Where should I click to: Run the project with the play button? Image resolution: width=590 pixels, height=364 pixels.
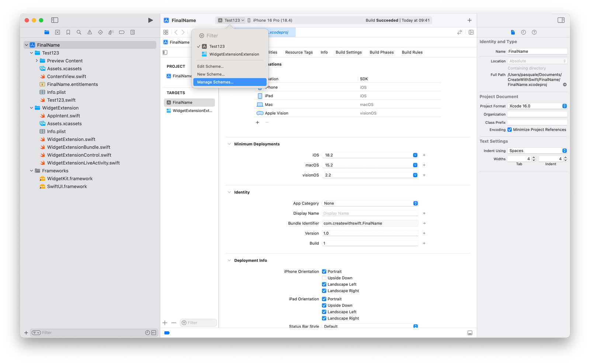pos(151,20)
